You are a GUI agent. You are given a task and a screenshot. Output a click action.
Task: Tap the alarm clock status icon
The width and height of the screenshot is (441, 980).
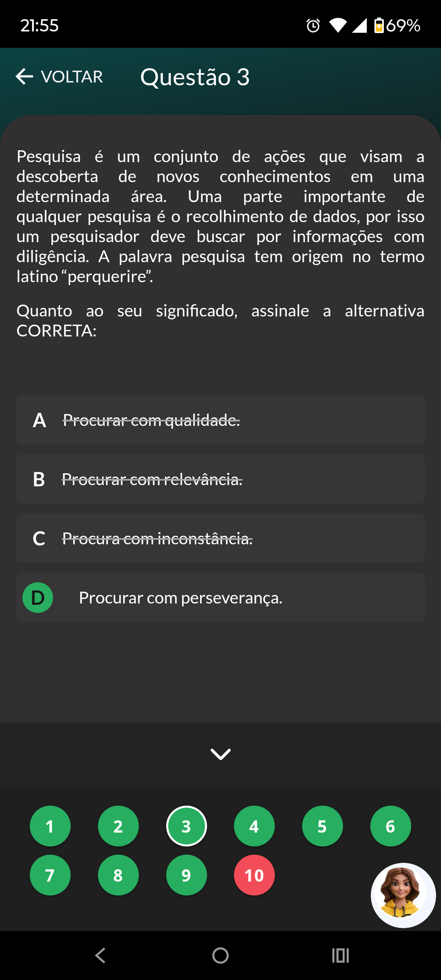[313, 26]
